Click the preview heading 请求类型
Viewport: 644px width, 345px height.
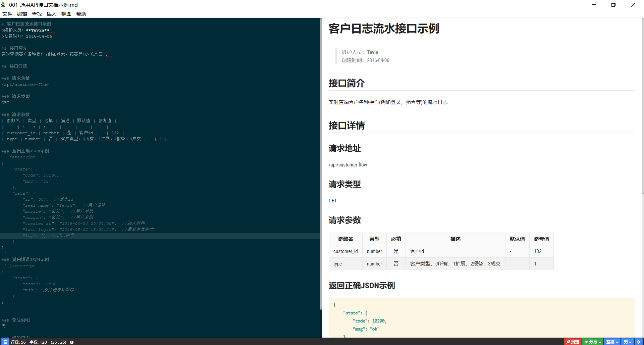pos(344,184)
